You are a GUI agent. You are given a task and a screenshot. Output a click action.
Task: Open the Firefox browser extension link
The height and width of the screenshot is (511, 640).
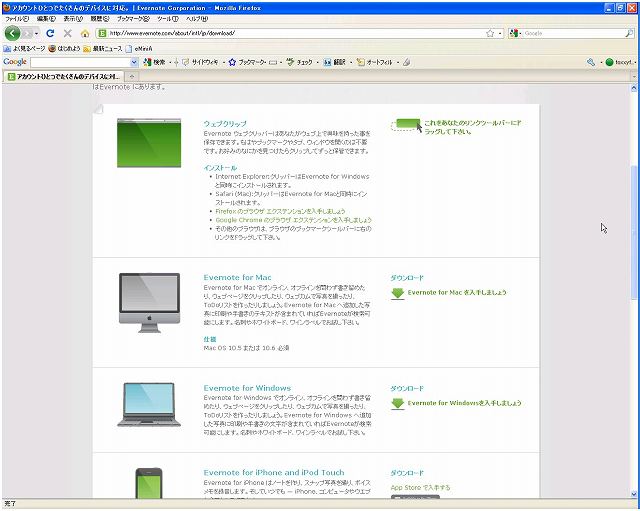(280, 211)
